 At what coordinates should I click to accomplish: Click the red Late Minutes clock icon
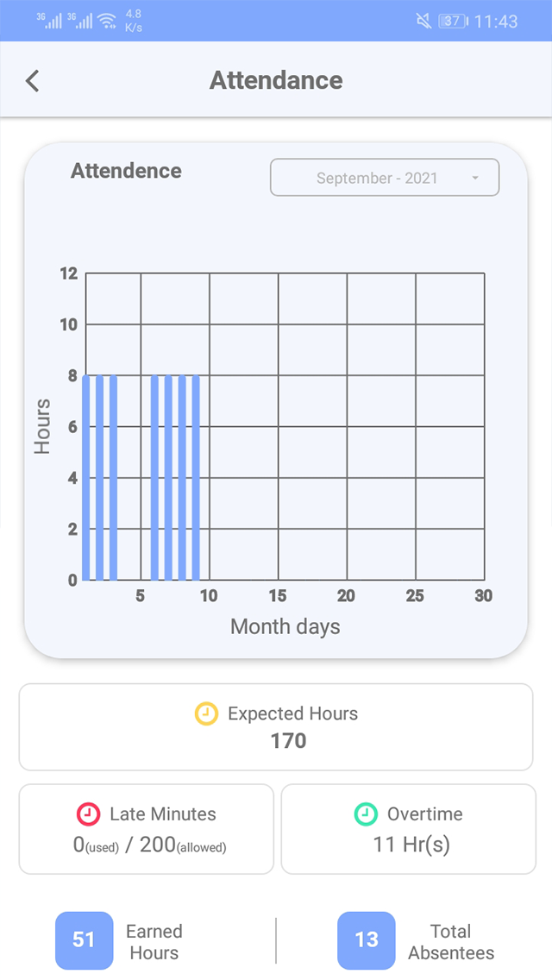89,814
